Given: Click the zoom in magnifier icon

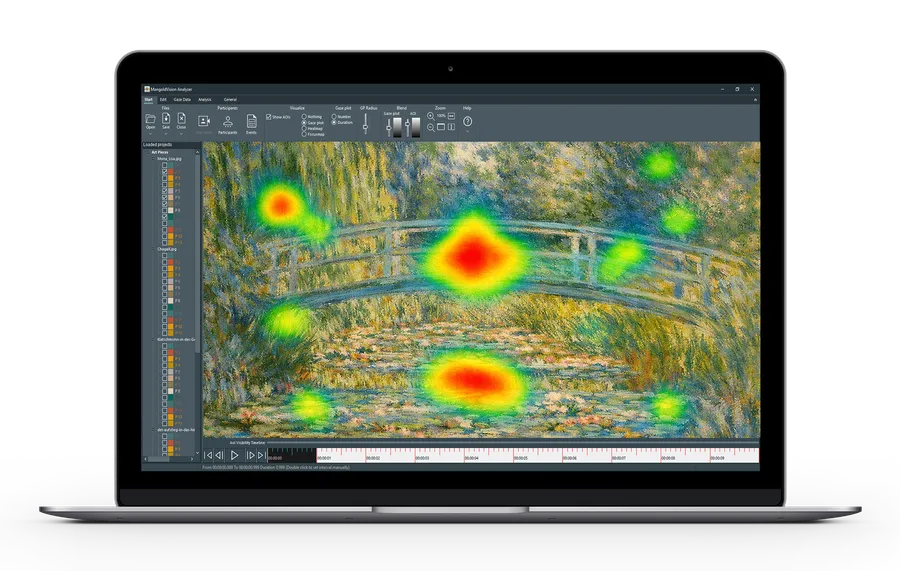Looking at the screenshot, I should [x=431, y=116].
